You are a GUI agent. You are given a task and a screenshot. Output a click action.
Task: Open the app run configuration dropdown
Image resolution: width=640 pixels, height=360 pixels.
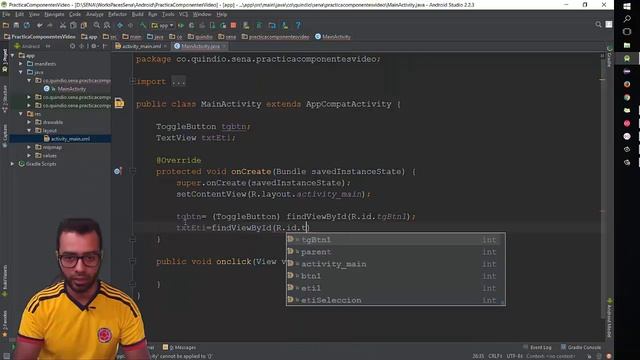tap(162, 25)
